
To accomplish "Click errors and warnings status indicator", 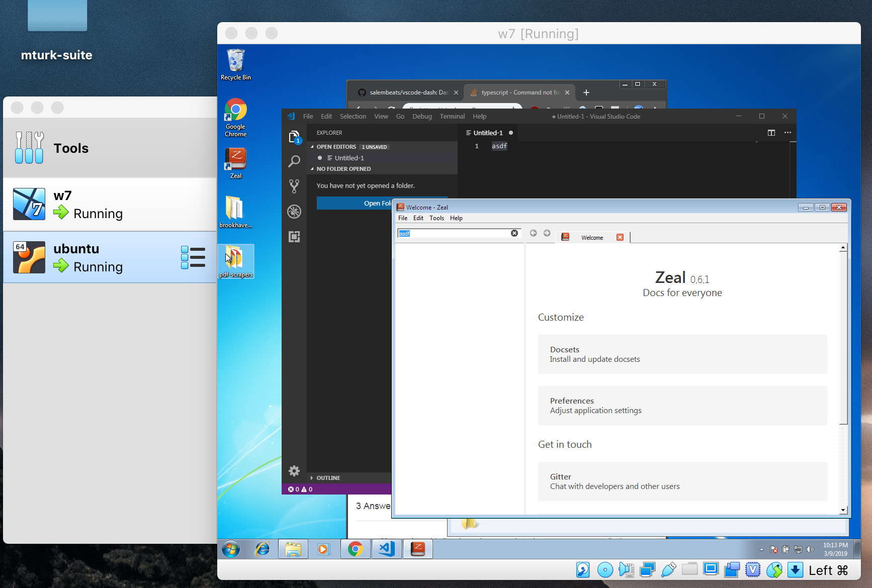I will [300, 489].
